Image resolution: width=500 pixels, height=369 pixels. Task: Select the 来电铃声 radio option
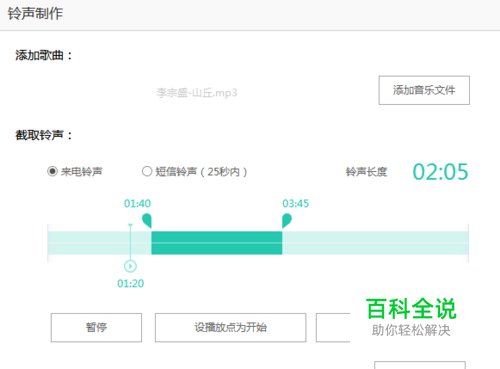[52, 171]
